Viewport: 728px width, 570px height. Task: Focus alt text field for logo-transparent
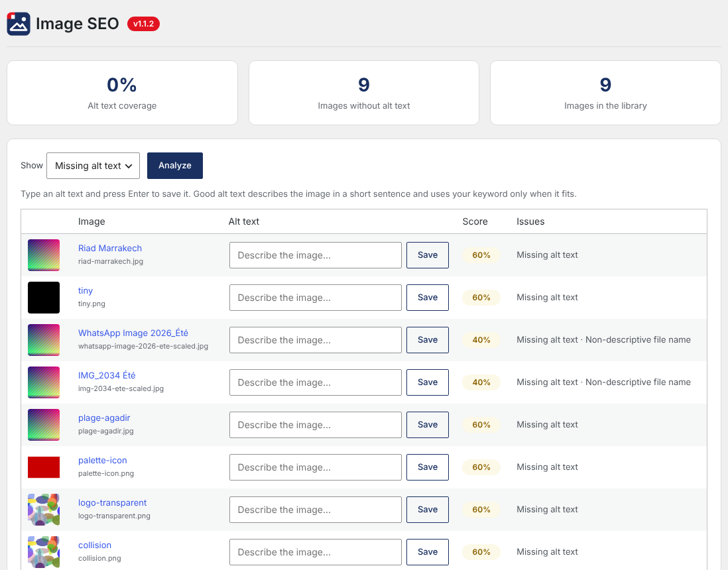pyautogui.click(x=315, y=510)
